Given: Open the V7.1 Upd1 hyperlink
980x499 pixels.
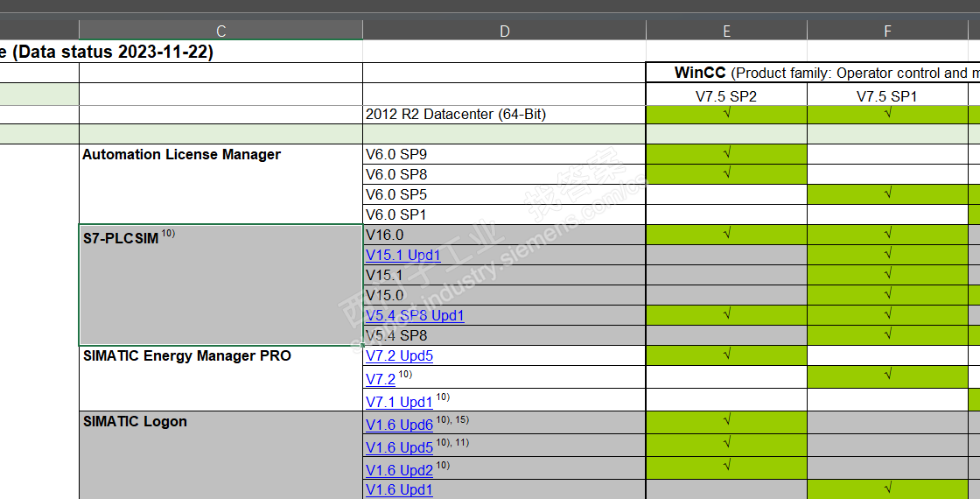Looking at the screenshot, I should click(399, 402).
